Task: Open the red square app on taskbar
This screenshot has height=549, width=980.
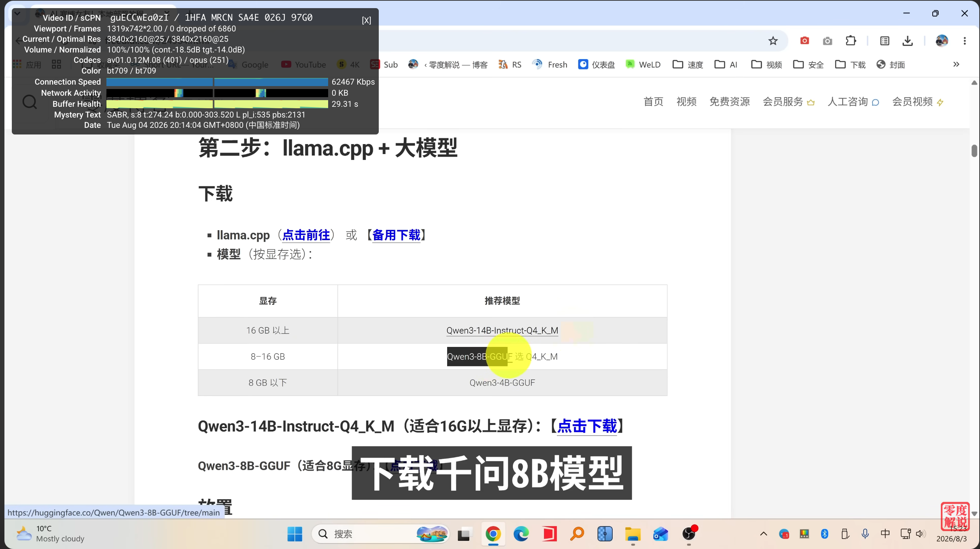Action: click(549, 534)
